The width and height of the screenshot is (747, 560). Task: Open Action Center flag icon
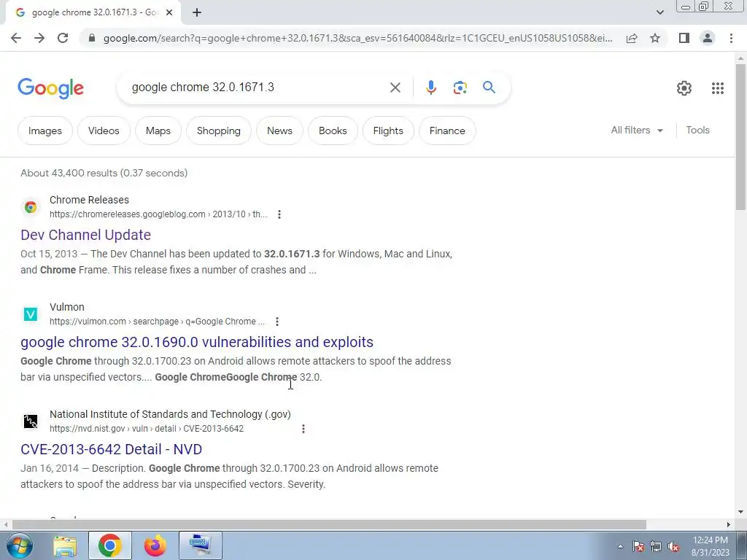coord(638,546)
